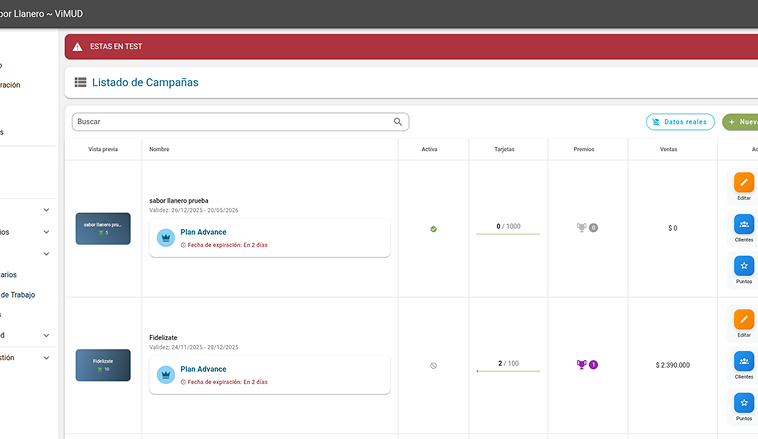Expand the sidebar section ending in "ios"
Image resolution: width=758 pixels, height=439 pixels.
click(46, 232)
